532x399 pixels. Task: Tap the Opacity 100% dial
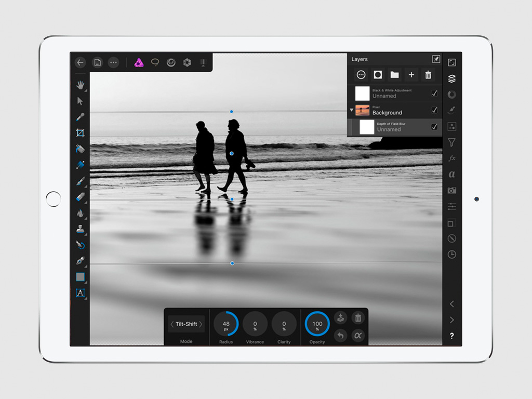(317, 324)
